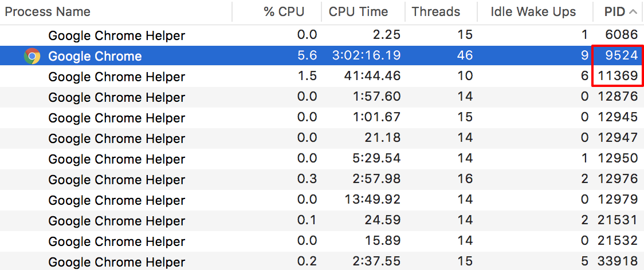Click the CPU Time value 2.25
The image size is (644, 270).
click(x=386, y=35)
